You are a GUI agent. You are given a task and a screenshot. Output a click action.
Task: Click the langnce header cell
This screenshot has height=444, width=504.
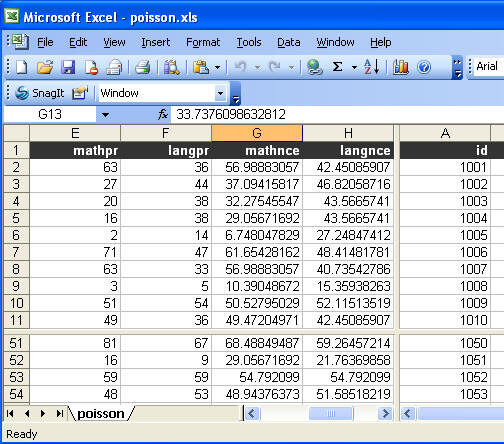348,150
